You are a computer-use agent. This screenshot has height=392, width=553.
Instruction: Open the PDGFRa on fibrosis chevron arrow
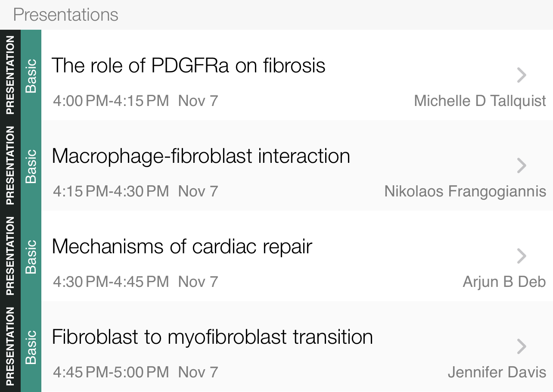pos(522,75)
